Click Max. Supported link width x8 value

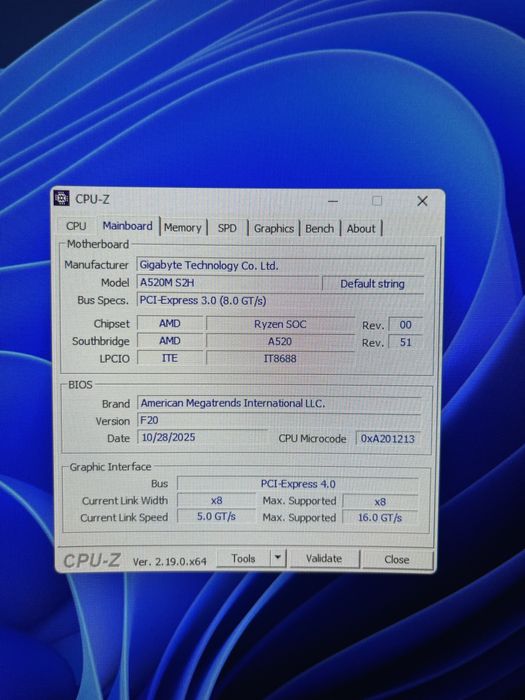tap(380, 502)
